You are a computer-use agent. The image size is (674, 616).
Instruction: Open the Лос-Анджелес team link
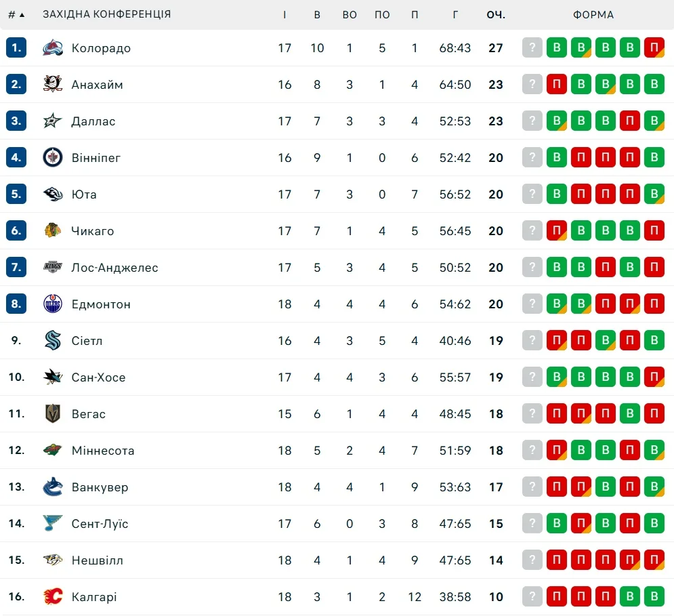(x=114, y=268)
